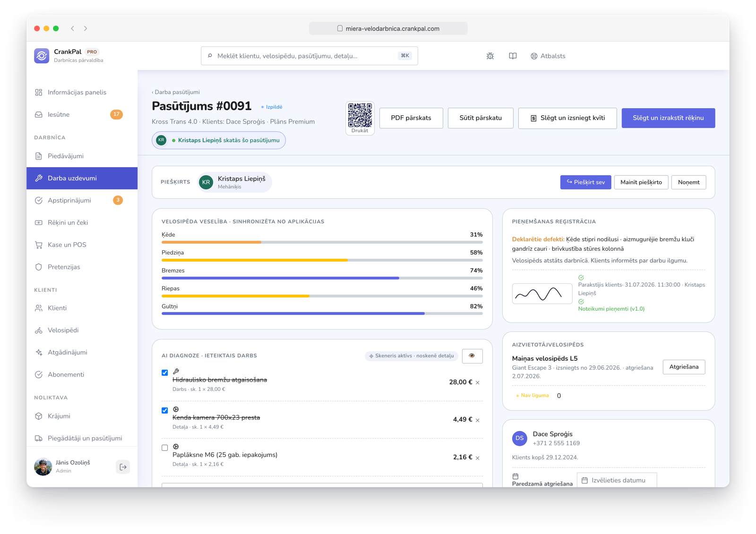Click the browser address bar URL
This screenshot has height=534, width=756.
388,28
